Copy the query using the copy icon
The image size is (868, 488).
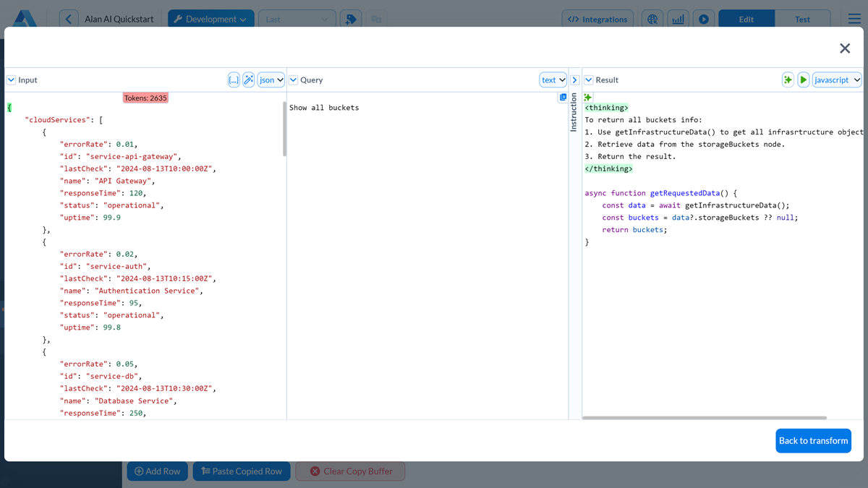click(563, 97)
